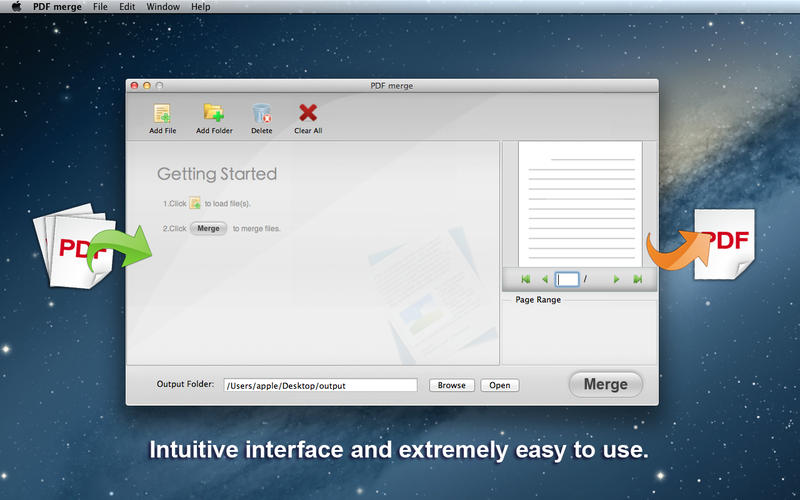Click the Add File toolbar icon
Viewport: 800px width, 500px height.
[x=162, y=113]
